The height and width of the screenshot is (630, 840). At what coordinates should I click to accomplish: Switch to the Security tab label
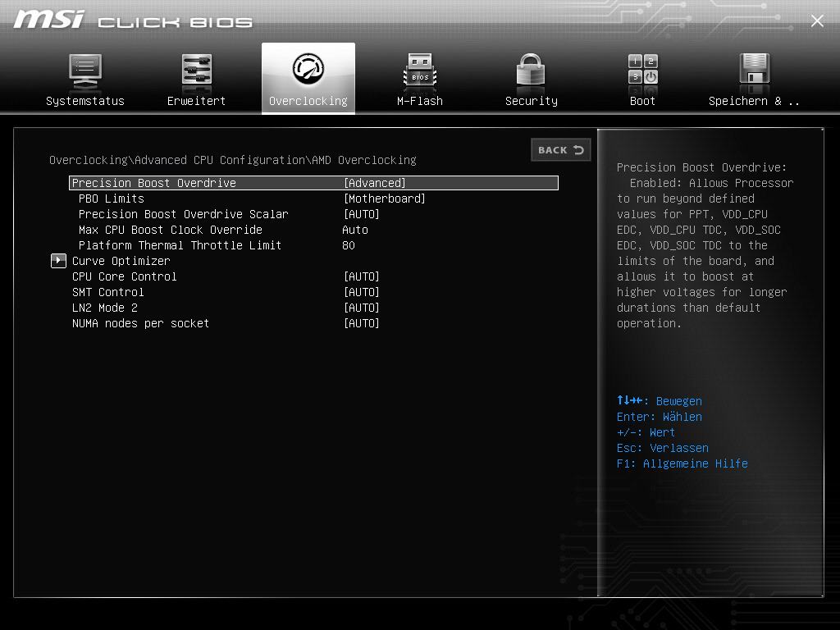pyautogui.click(x=531, y=101)
